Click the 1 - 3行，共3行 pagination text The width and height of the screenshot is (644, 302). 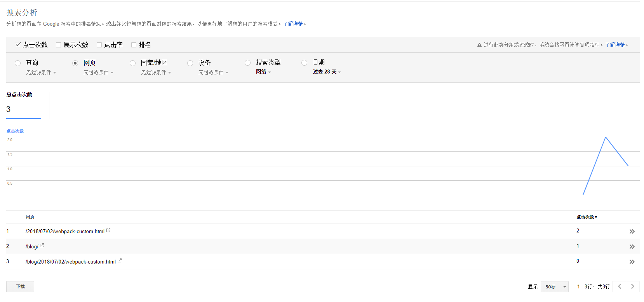[594, 286]
